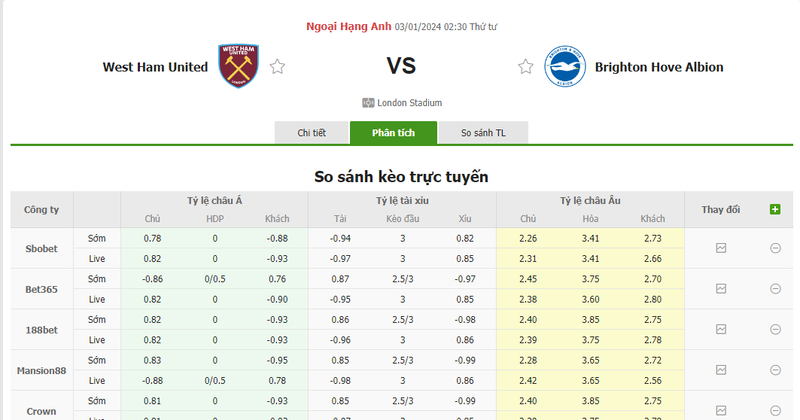This screenshot has height=420, width=800.
Task: Open the odds change chart for Sbobet
Action: [721, 248]
